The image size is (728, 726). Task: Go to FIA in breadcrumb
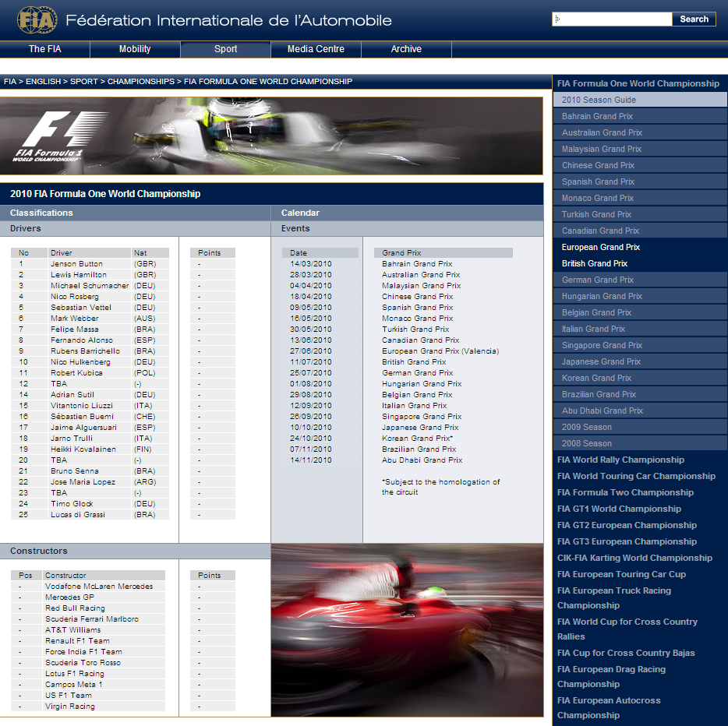10,82
